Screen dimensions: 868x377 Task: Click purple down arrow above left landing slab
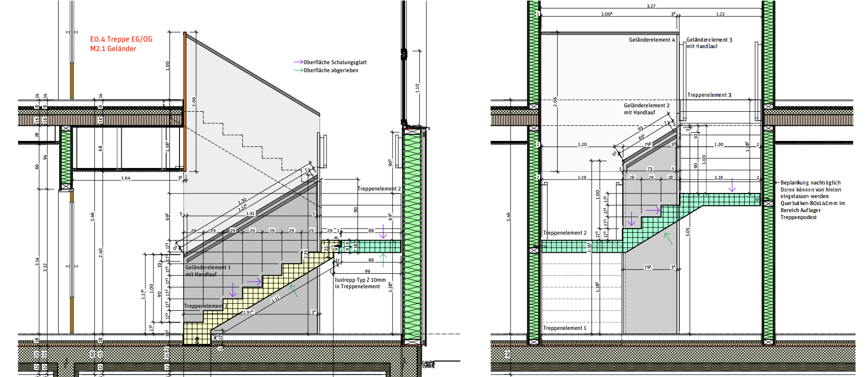[x=384, y=231]
